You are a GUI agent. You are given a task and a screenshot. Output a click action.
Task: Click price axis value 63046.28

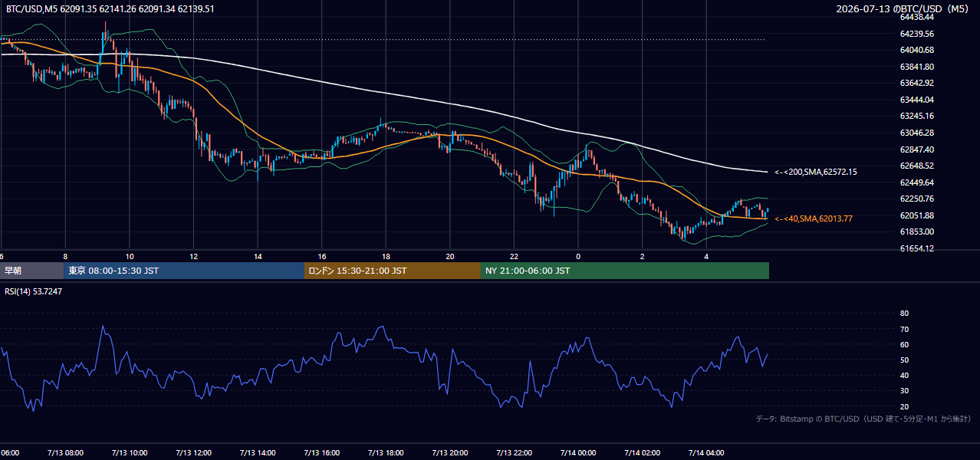tap(916, 133)
